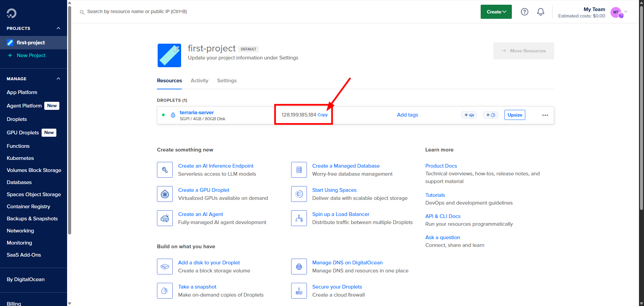Open the help question mark icon
The width and height of the screenshot is (644, 306).
(x=524, y=11)
